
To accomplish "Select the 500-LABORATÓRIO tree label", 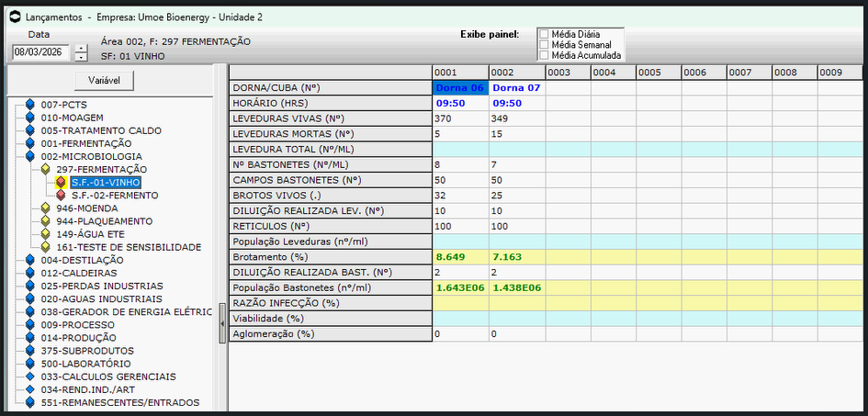I will 85,364.
